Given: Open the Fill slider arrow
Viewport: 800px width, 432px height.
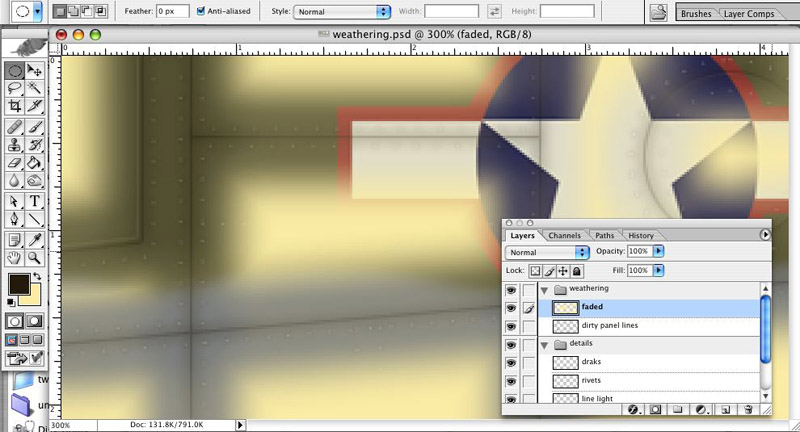Looking at the screenshot, I should click(659, 270).
